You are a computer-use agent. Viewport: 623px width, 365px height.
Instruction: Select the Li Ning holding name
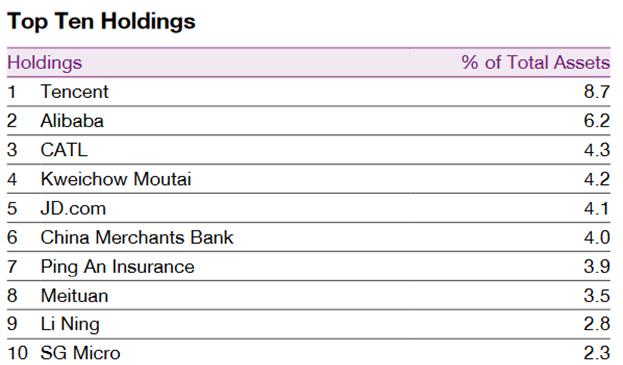pyautogui.click(x=70, y=324)
